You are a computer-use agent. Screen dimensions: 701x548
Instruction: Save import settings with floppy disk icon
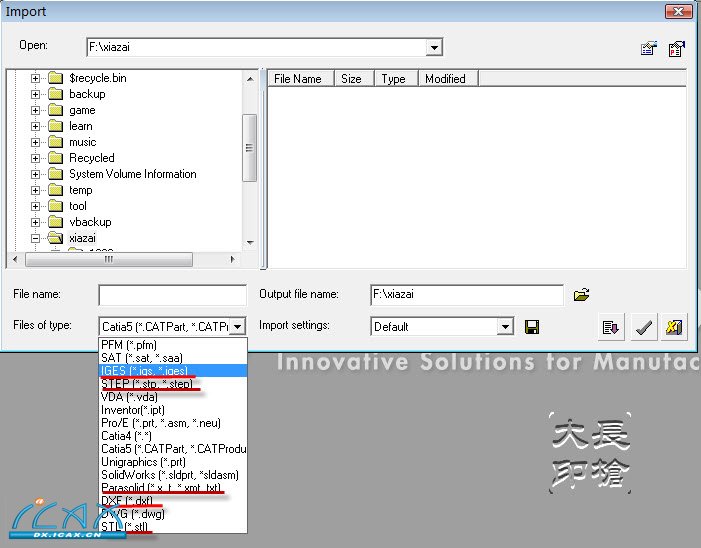coord(532,327)
